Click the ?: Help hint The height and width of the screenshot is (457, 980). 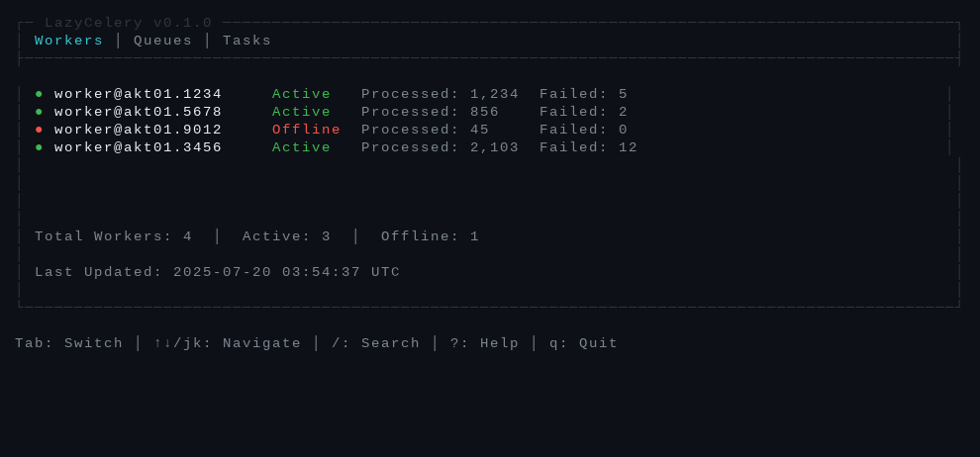[x=484, y=343]
